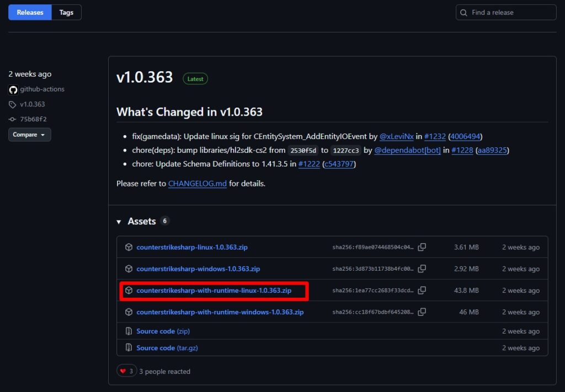565x392 pixels.
Task: Switch to the Tags tab
Action: click(66, 12)
